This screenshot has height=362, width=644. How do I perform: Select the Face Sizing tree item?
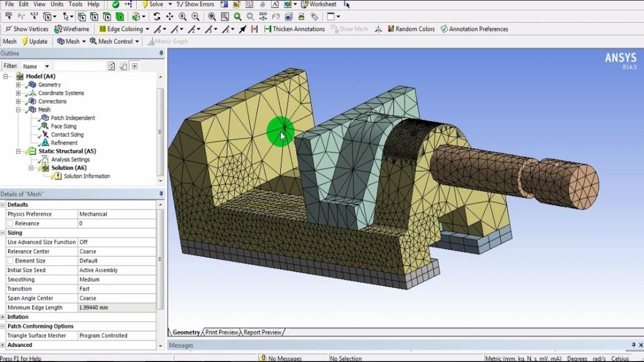tap(63, 126)
